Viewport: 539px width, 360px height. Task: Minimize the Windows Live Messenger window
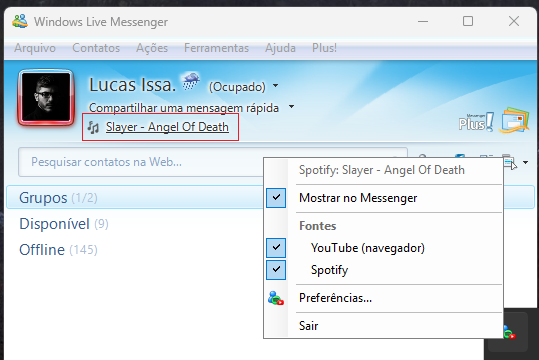(x=423, y=21)
